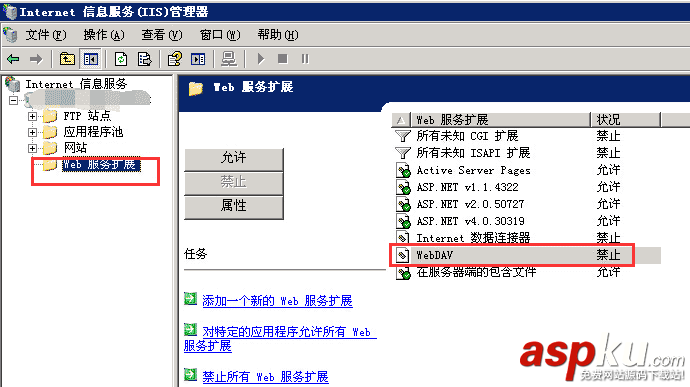Click the Refresh toolbar icon
The height and width of the screenshot is (387, 690).
coord(121,59)
